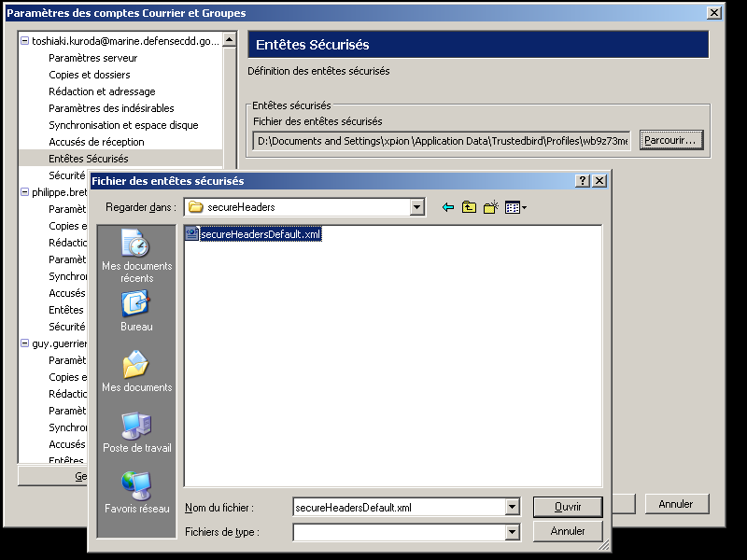Jump to Mes documents folder
This screenshot has height=560, width=747.
pos(136,371)
